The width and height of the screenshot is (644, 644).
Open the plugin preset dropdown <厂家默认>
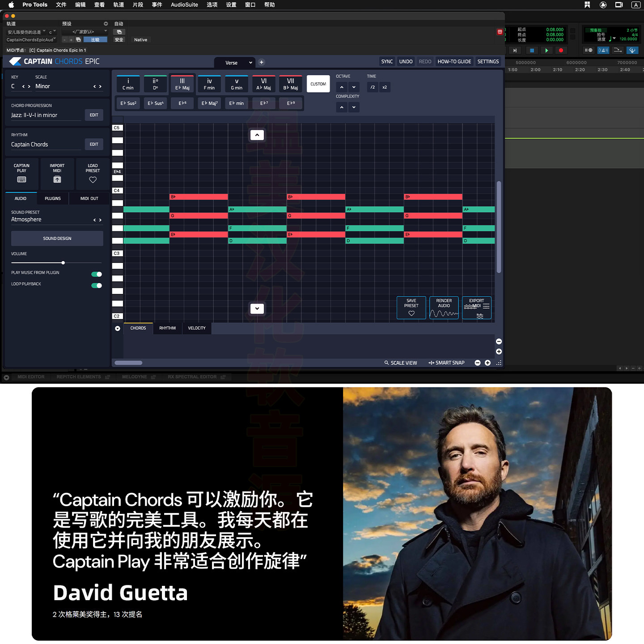(85, 32)
